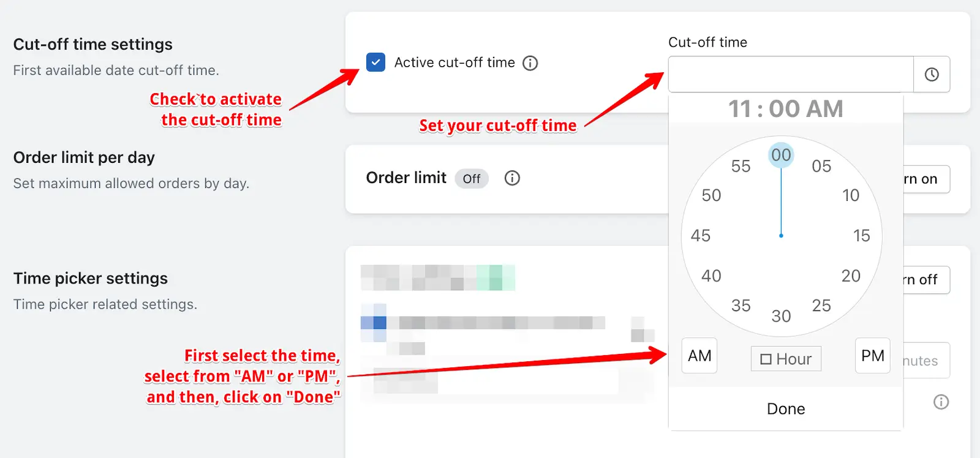The width and height of the screenshot is (980, 458).
Task: Toggle the Hour checkbox in time picker
Action: click(x=786, y=359)
